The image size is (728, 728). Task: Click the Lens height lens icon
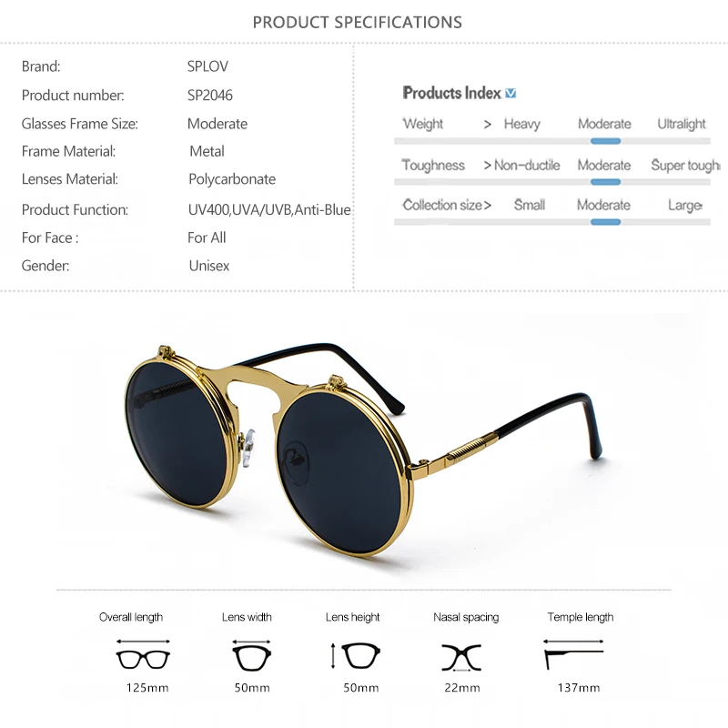click(356, 655)
